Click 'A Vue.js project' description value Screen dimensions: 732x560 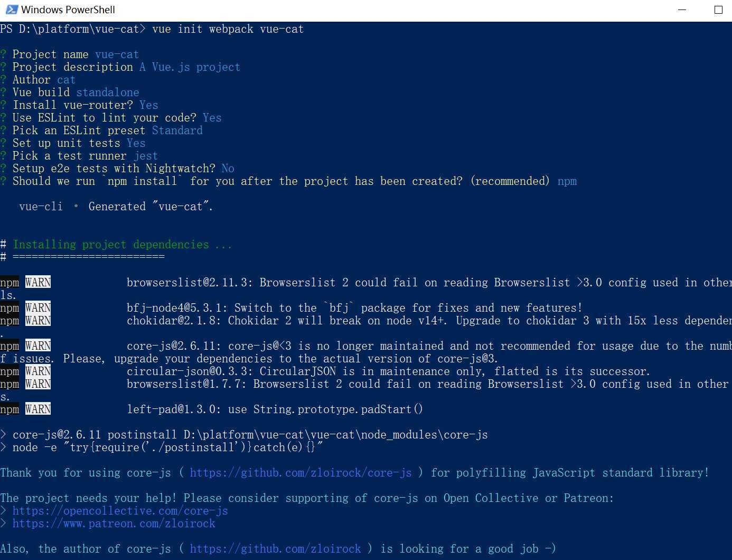click(x=190, y=67)
